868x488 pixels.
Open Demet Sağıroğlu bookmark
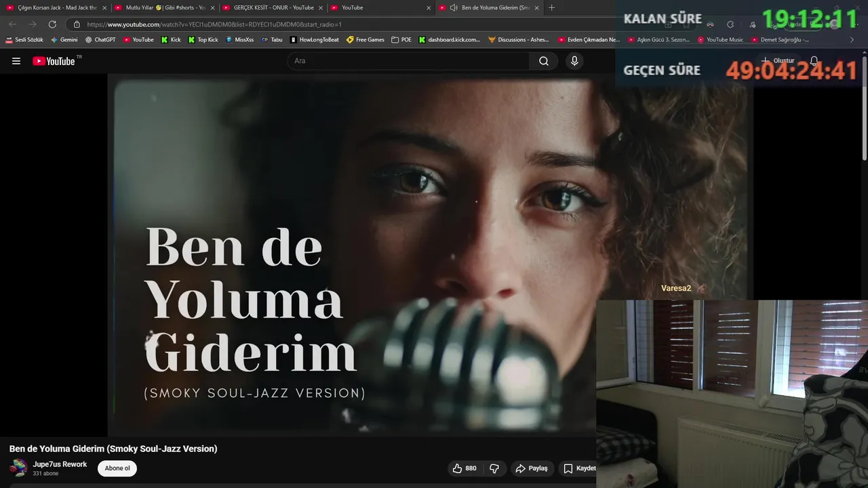pos(780,40)
